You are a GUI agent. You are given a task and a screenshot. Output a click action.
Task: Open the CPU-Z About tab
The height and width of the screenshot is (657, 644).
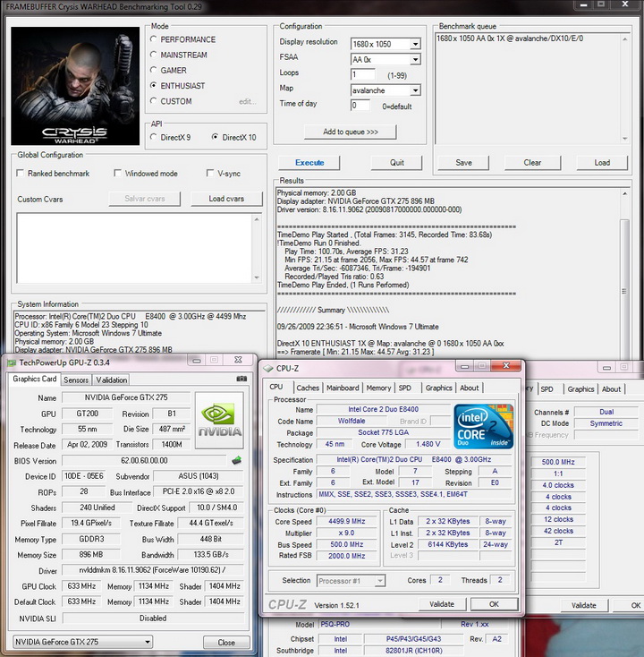click(x=469, y=388)
